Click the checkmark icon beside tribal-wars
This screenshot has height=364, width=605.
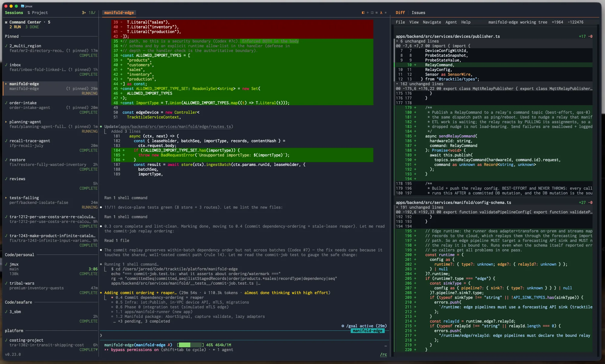tap(6, 283)
